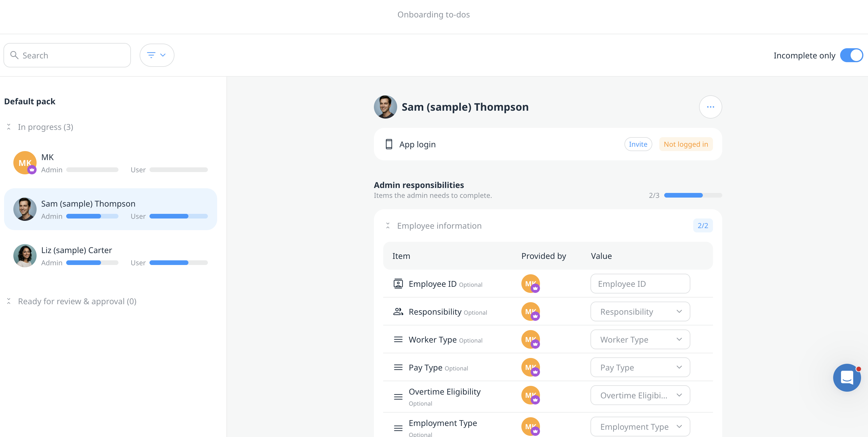The height and width of the screenshot is (437, 868).
Task: Click Sam Thompson's Admin progress bar in list
Action: (92, 216)
